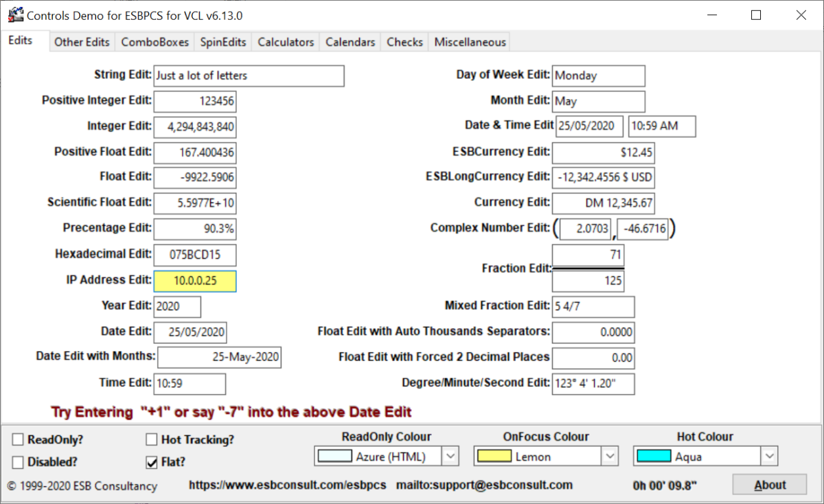Open the SpinEdits tab
Viewport: 824px width, 504px height.
pyautogui.click(x=222, y=42)
